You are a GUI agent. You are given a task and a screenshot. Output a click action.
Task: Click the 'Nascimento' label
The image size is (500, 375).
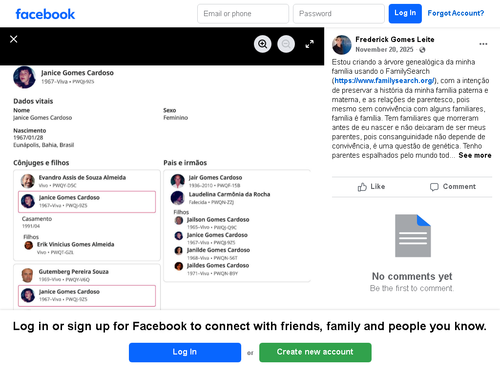pos(30,131)
